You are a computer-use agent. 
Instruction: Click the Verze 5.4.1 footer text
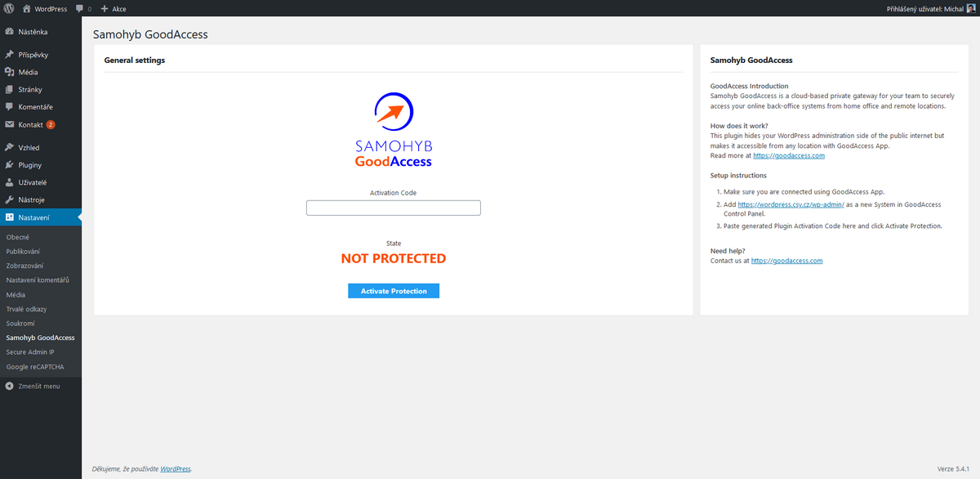[x=955, y=469]
